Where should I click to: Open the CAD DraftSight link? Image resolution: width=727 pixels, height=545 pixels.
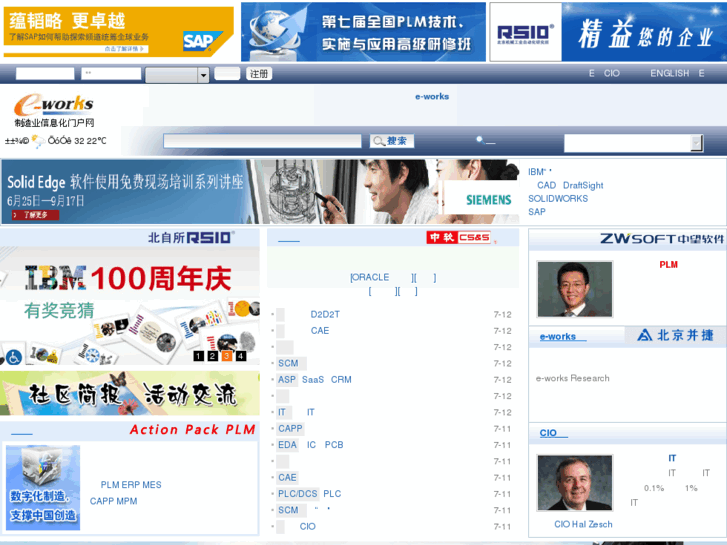coord(570,186)
